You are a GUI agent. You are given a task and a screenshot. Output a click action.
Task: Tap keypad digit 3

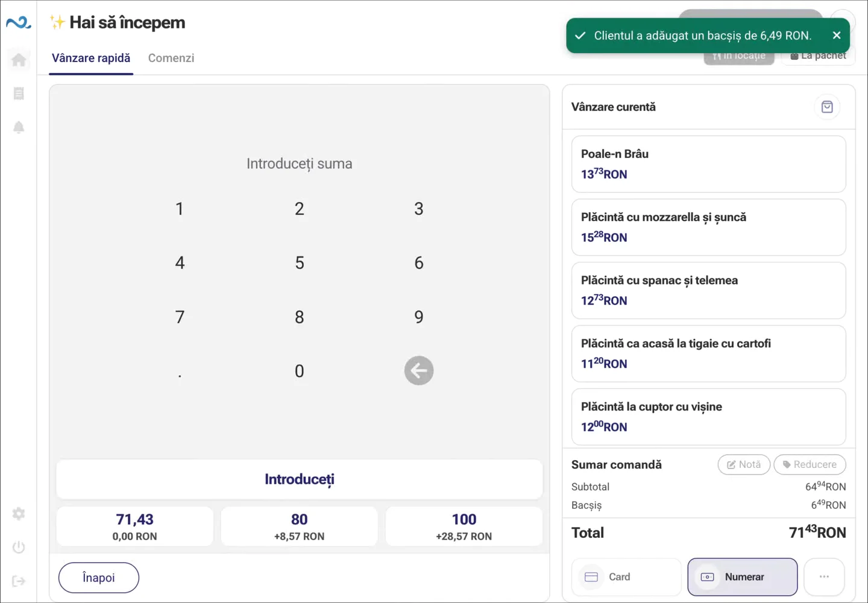click(419, 209)
